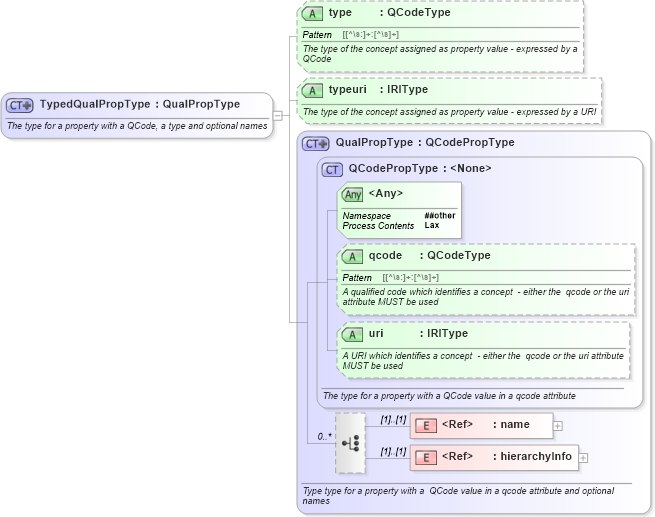Select '<Ref> : name' element label

coord(486,424)
